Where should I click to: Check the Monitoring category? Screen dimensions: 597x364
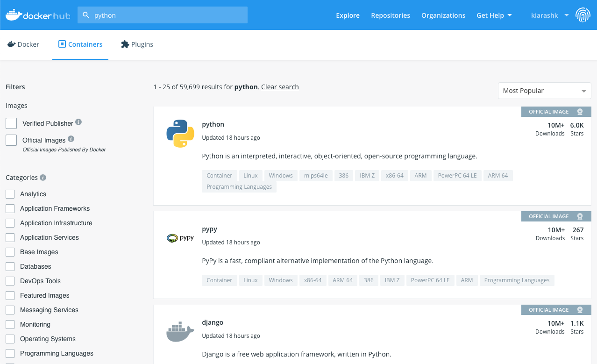click(x=10, y=324)
